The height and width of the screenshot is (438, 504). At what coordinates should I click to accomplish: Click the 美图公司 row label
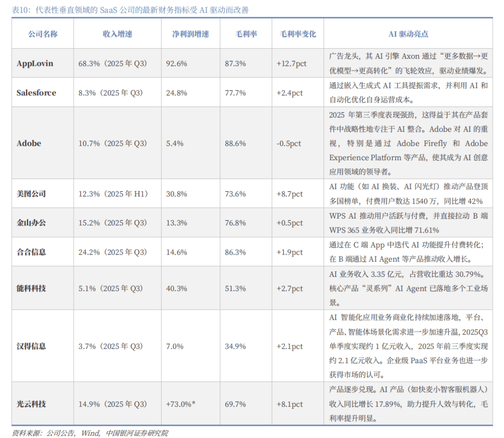tap(31, 194)
